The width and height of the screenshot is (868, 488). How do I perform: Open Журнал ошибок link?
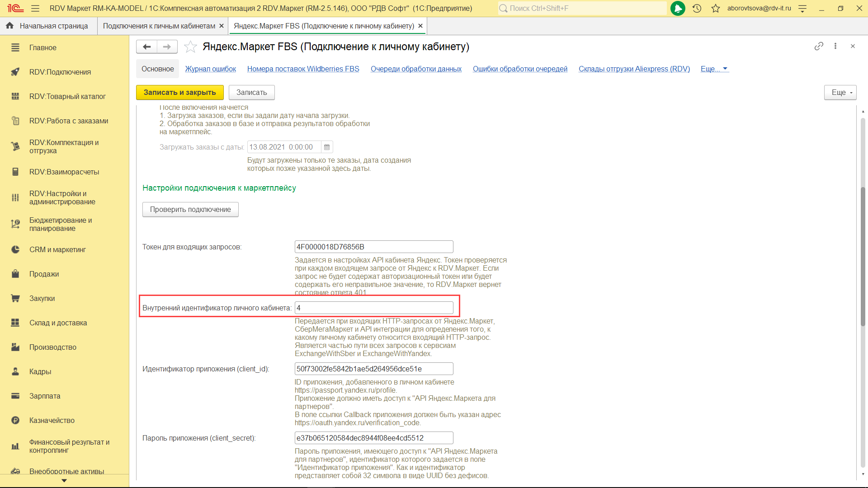coord(210,69)
